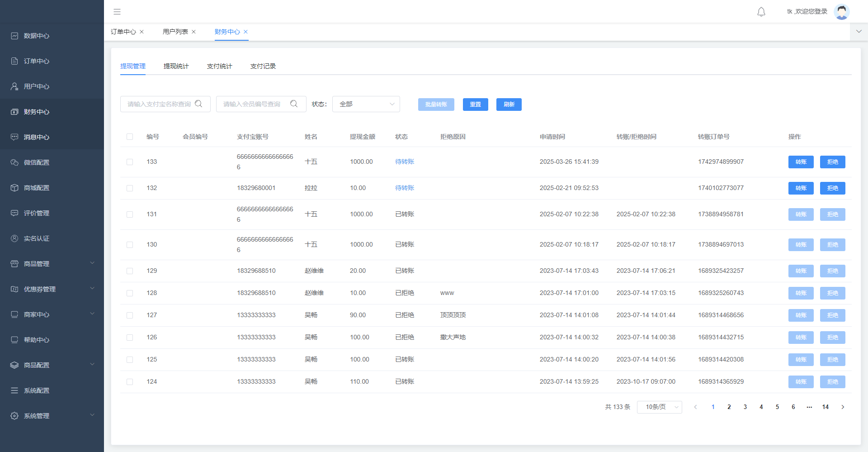The height and width of the screenshot is (452, 868).
Task: Go to next page arrow
Action: click(x=843, y=407)
